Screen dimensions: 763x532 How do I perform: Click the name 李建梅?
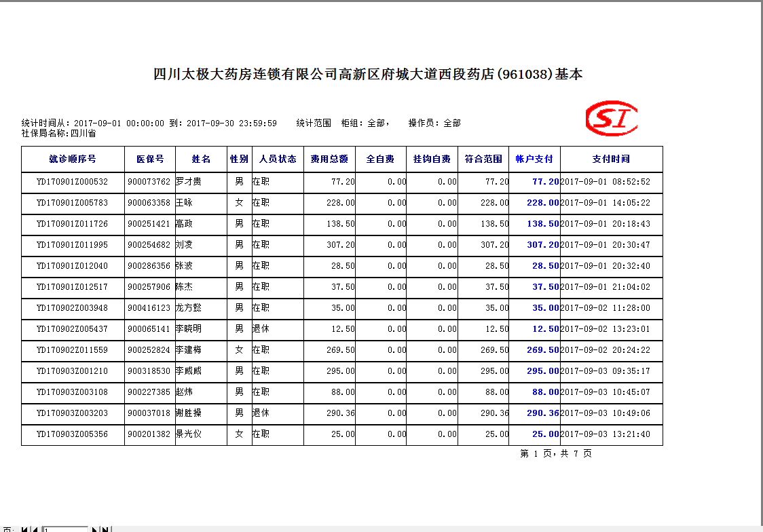[189, 349]
